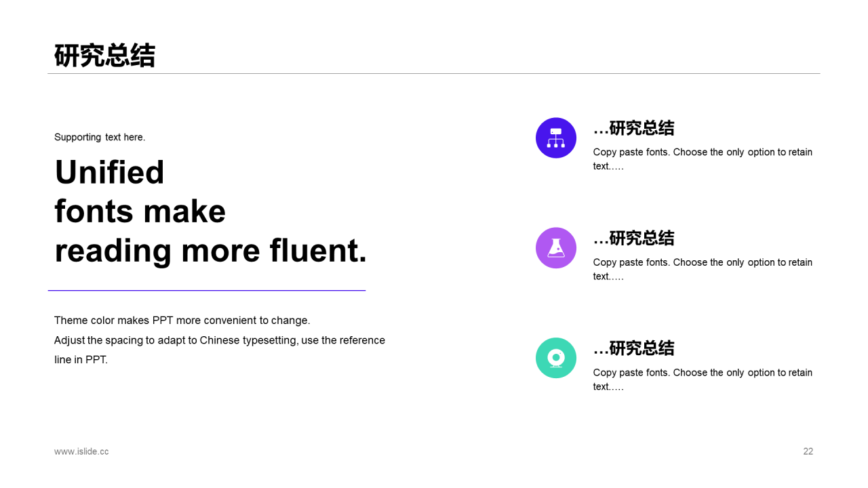The width and height of the screenshot is (868, 488).
Task: Open the www.islide.cc footer link
Action: click(81, 451)
